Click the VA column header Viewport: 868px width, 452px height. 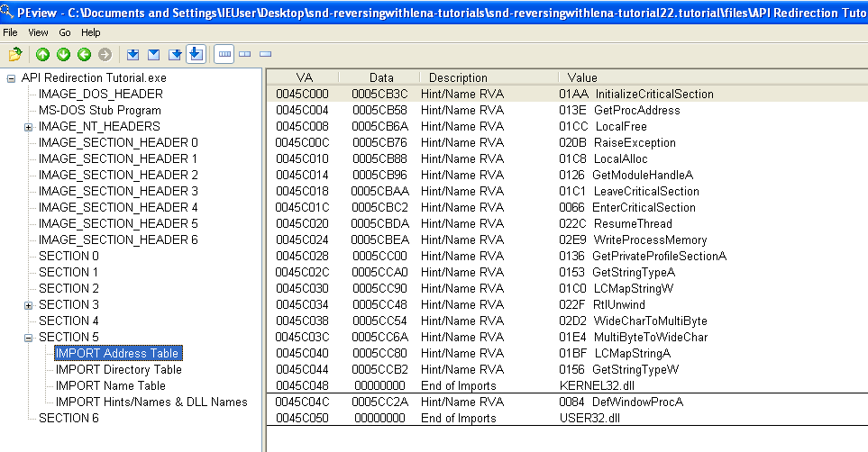(x=304, y=77)
